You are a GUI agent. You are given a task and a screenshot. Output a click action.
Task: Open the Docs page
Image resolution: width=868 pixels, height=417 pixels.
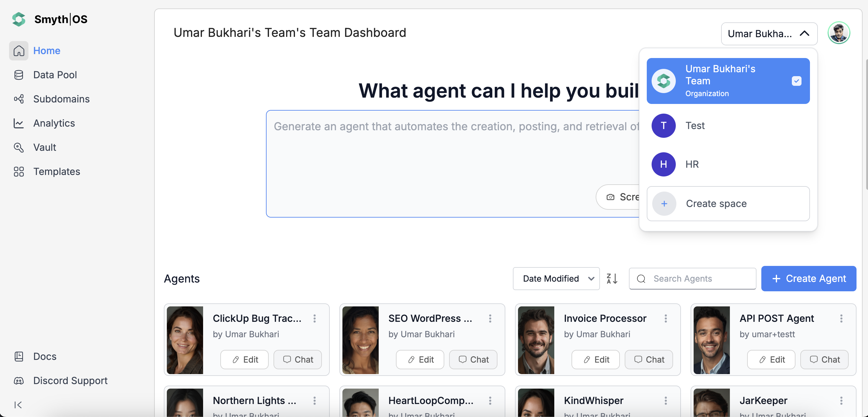tap(44, 356)
